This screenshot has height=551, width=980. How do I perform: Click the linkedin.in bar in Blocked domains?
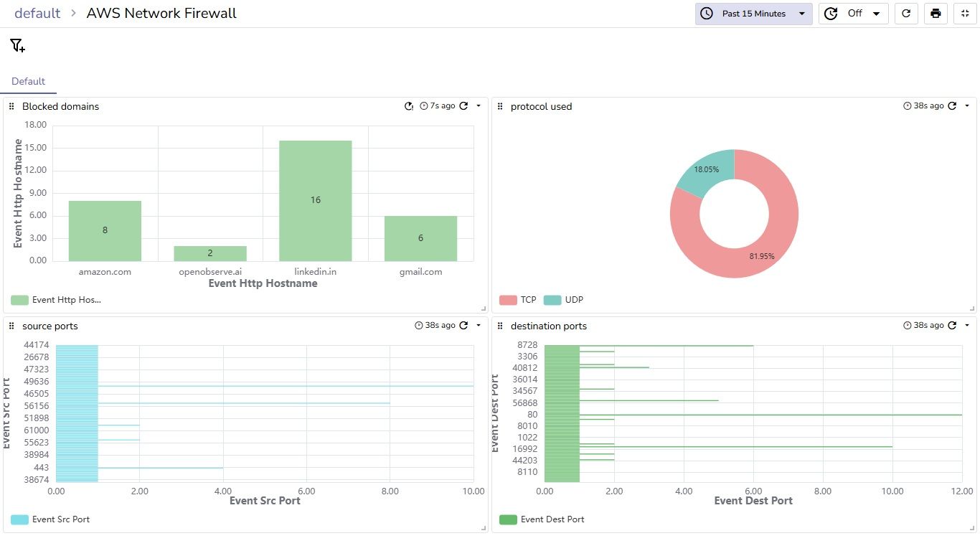315,199
